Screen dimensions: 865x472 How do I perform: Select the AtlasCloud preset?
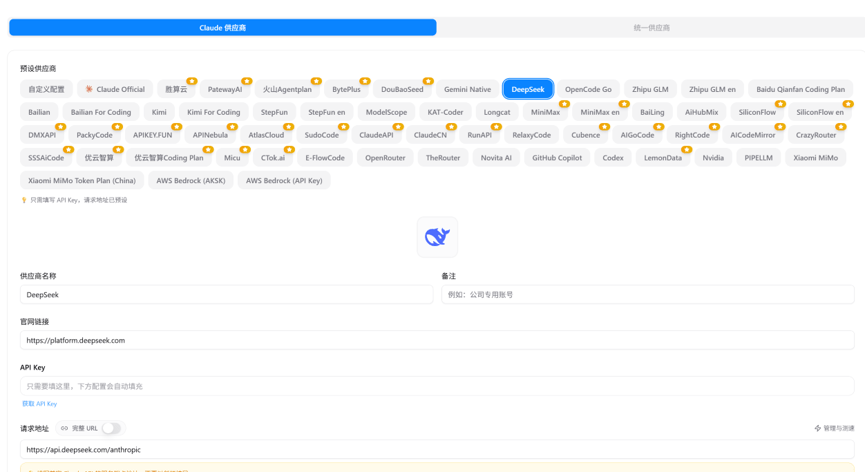pos(266,135)
